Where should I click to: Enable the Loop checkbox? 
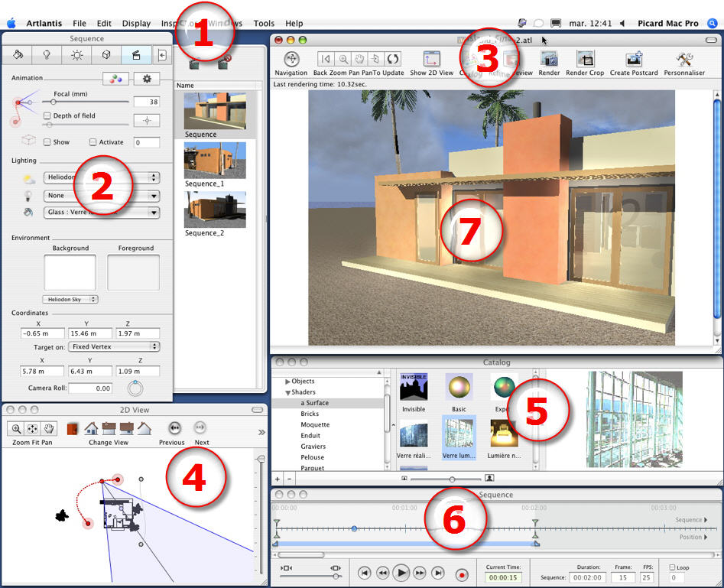point(672,568)
